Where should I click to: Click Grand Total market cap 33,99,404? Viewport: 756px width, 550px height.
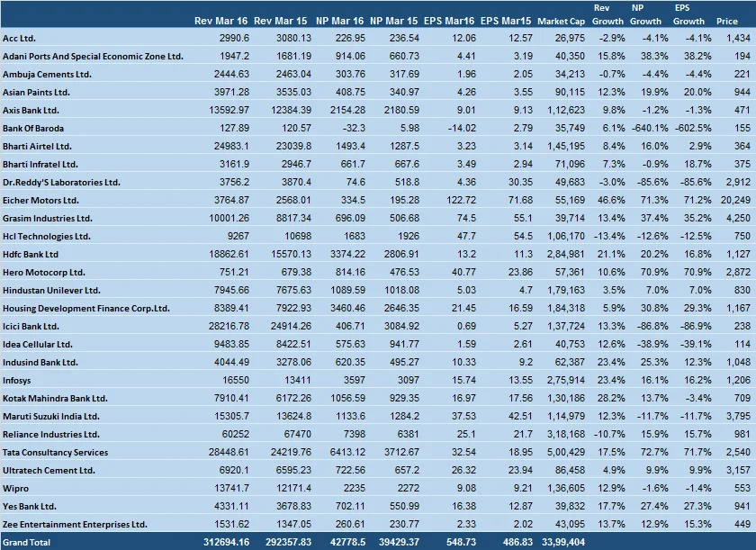pos(563,542)
